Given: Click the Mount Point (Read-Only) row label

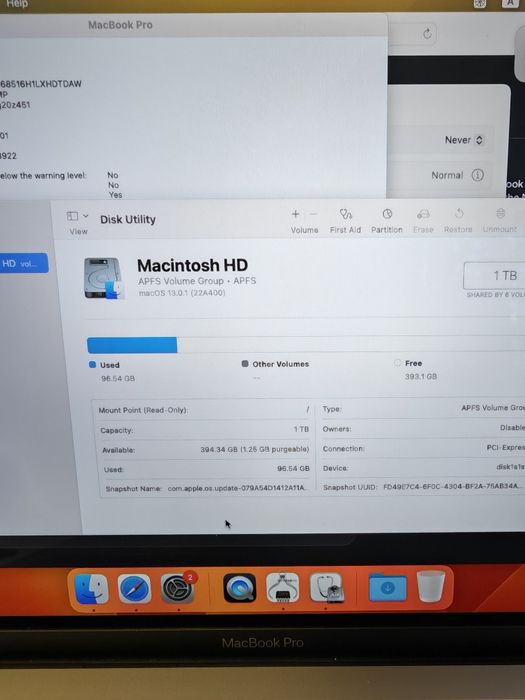Looking at the screenshot, I should coord(143,410).
